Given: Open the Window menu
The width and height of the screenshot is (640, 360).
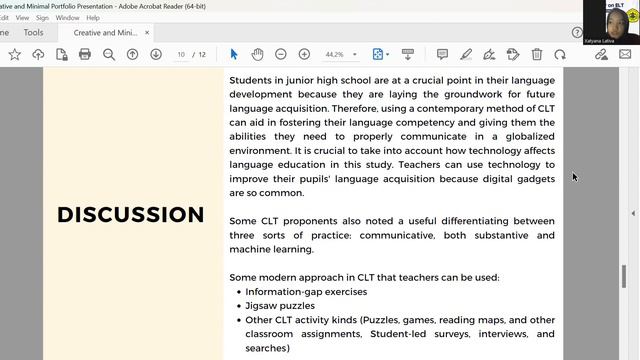Looking at the screenshot, I should [67, 18].
